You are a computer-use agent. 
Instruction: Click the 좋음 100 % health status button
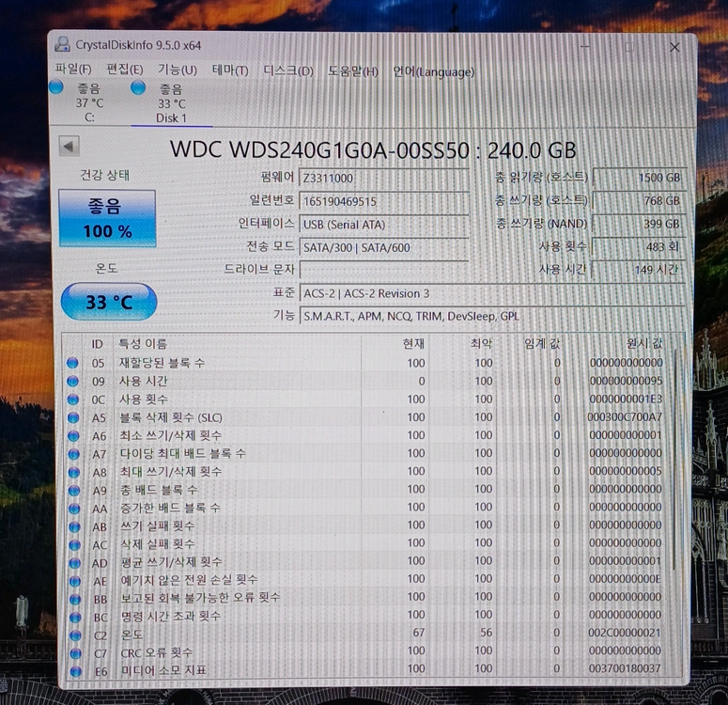tap(107, 218)
